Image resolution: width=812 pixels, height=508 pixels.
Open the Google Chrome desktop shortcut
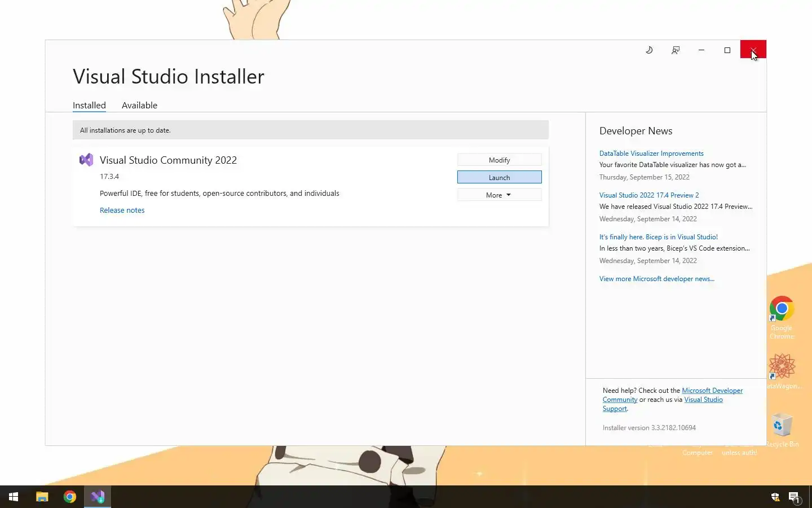click(x=782, y=317)
